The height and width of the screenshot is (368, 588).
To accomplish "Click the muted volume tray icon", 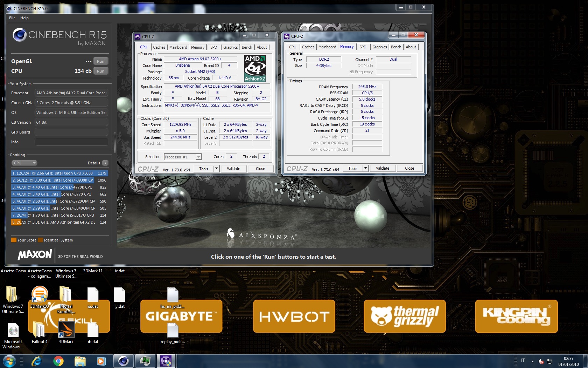I will point(541,361).
